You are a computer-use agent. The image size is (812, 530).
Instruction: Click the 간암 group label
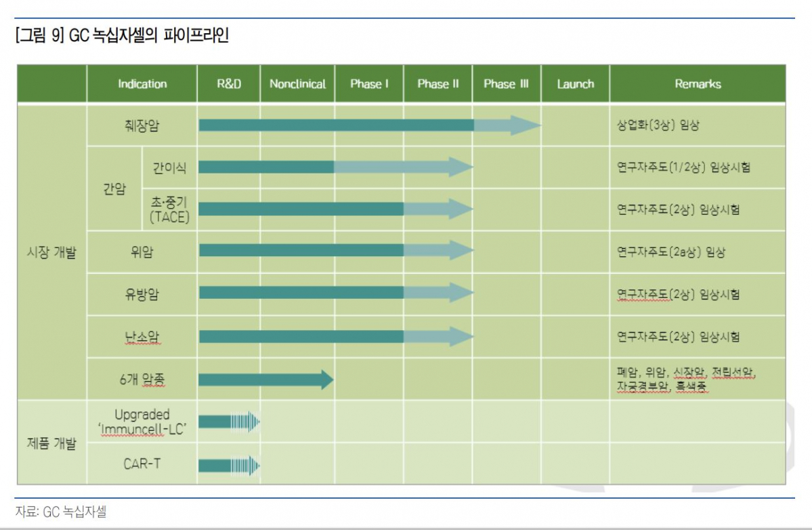coord(114,189)
